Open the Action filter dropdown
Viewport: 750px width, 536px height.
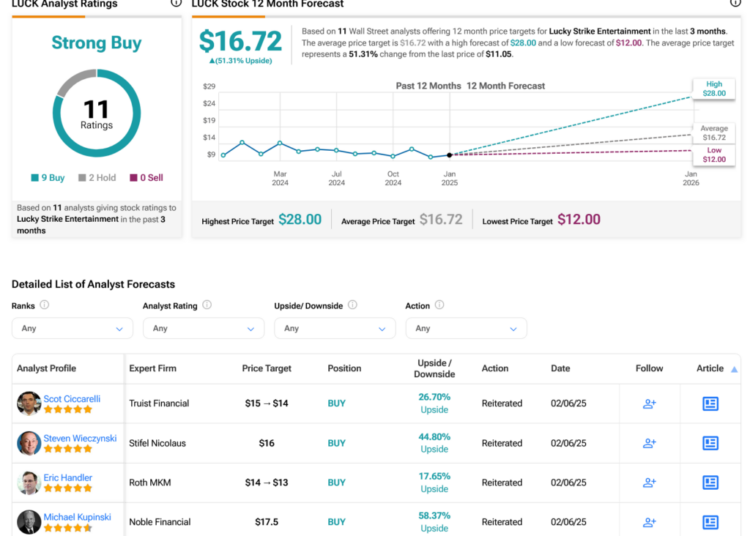[x=466, y=328]
